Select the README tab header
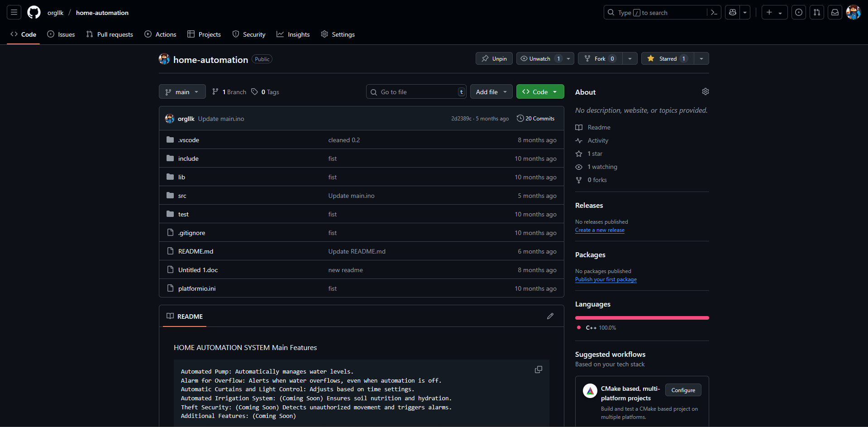 pyautogui.click(x=185, y=316)
